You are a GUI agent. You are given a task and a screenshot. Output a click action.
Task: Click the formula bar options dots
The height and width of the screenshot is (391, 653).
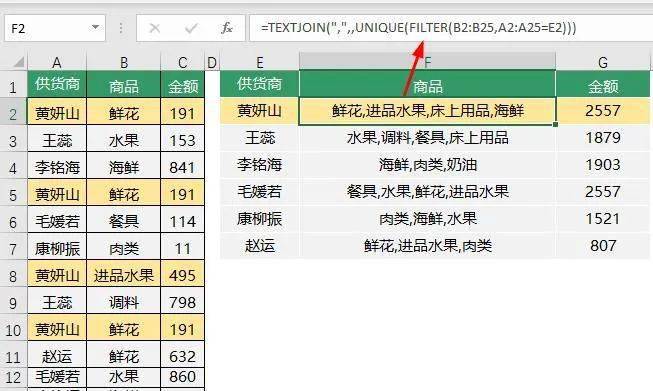[121, 28]
